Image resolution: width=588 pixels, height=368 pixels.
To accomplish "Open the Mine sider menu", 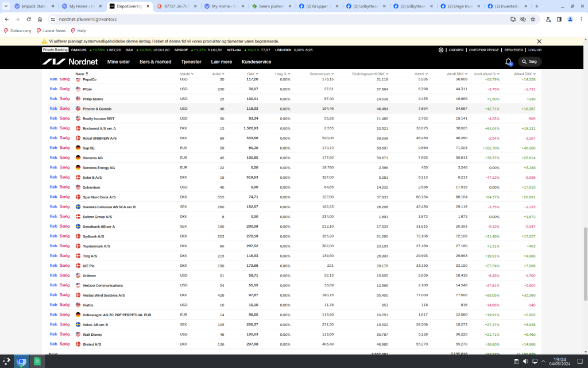I will 118,62.
